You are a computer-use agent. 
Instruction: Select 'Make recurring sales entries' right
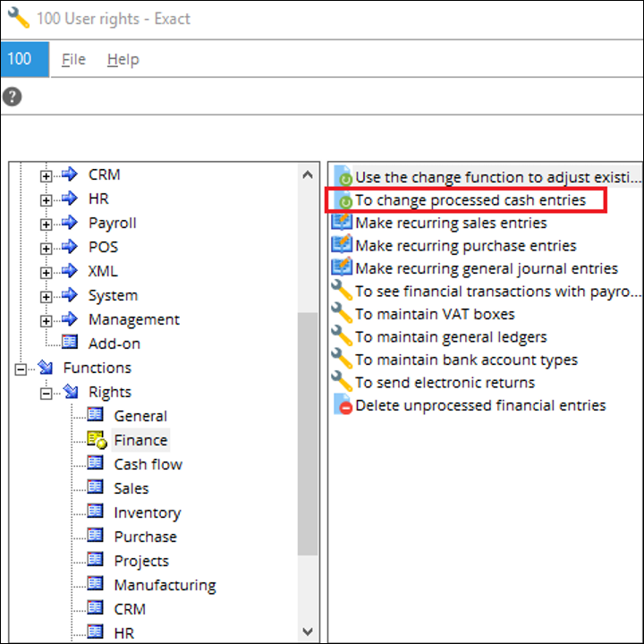point(451,223)
